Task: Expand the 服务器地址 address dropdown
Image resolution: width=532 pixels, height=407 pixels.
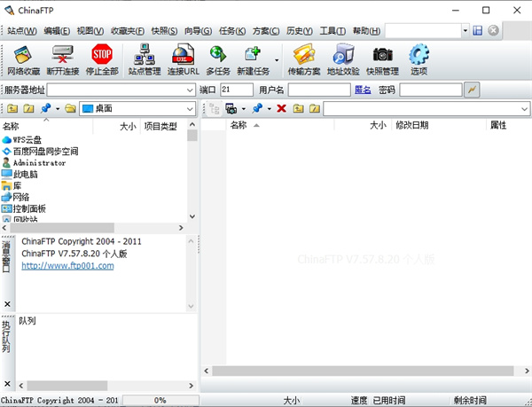Action: click(x=191, y=90)
